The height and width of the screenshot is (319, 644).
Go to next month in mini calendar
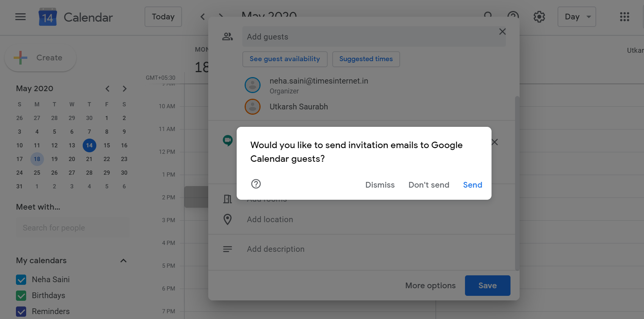[x=124, y=88]
